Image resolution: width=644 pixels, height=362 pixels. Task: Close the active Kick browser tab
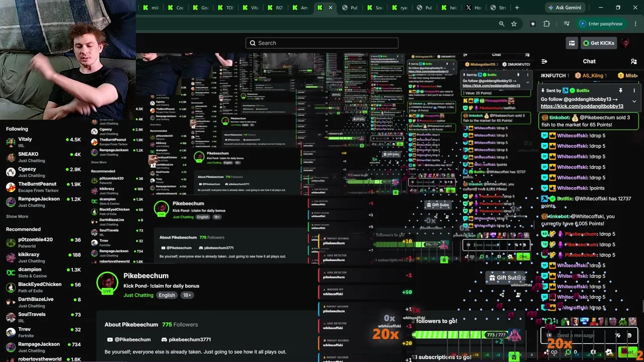click(331, 8)
